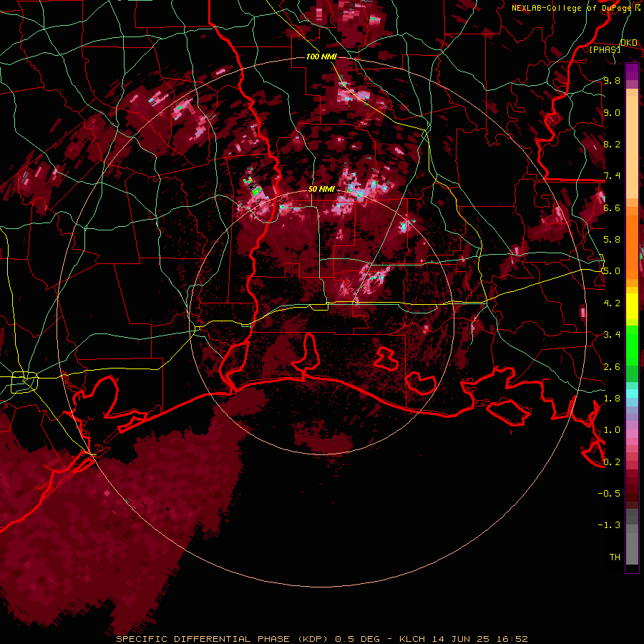The image size is (644, 644).
Task: Pick the bright orange segment of color scale
Action: click(632, 246)
